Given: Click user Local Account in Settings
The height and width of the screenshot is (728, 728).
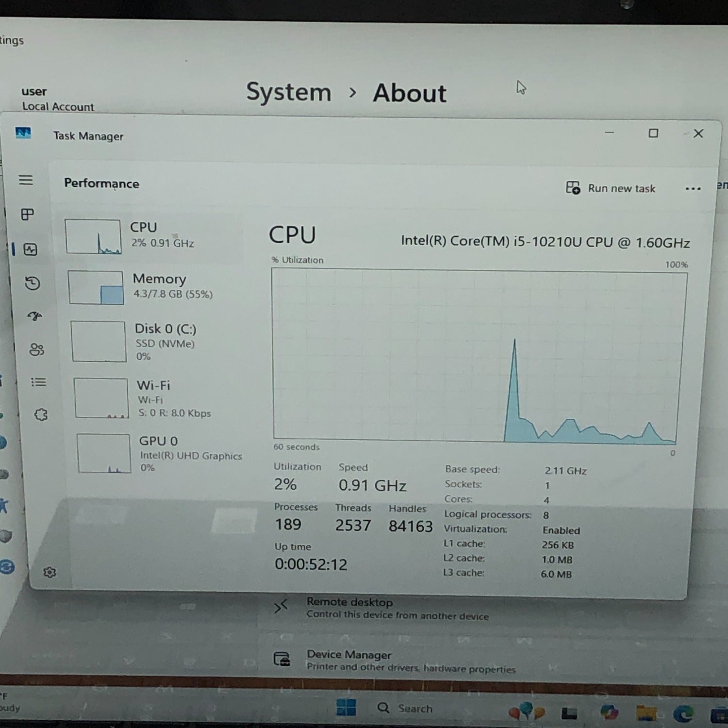Looking at the screenshot, I should pos(58,99).
